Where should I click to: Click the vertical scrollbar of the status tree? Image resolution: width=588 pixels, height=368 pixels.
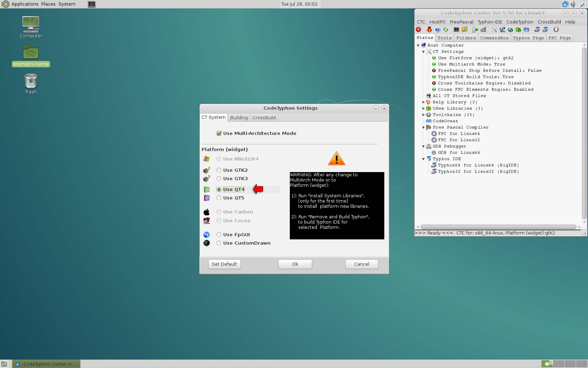[584, 133]
